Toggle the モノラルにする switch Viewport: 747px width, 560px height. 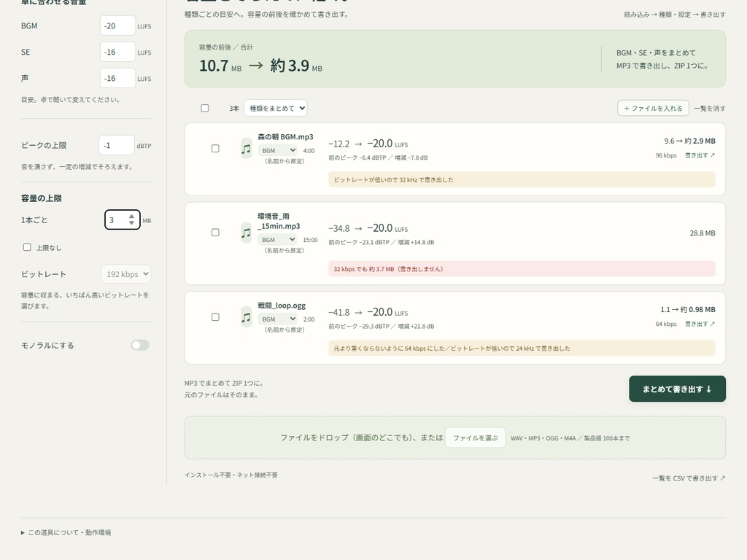click(140, 345)
